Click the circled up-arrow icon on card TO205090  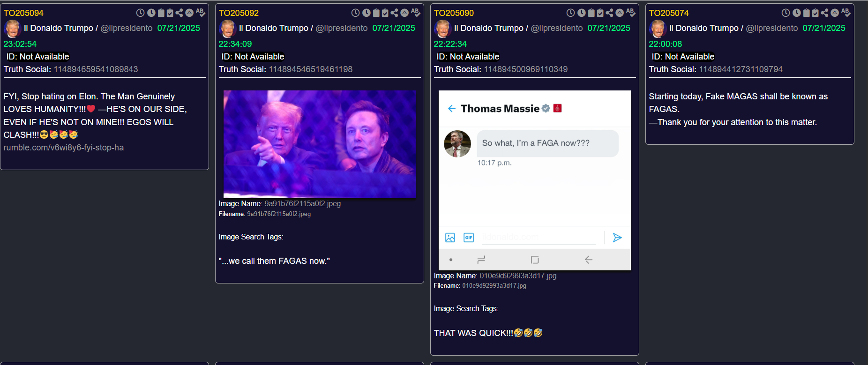620,13
